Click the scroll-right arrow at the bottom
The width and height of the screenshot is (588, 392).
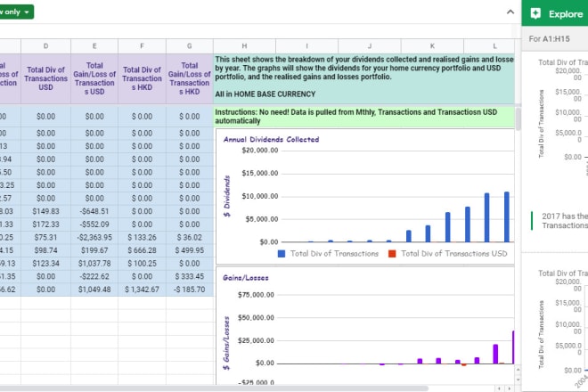point(509,388)
